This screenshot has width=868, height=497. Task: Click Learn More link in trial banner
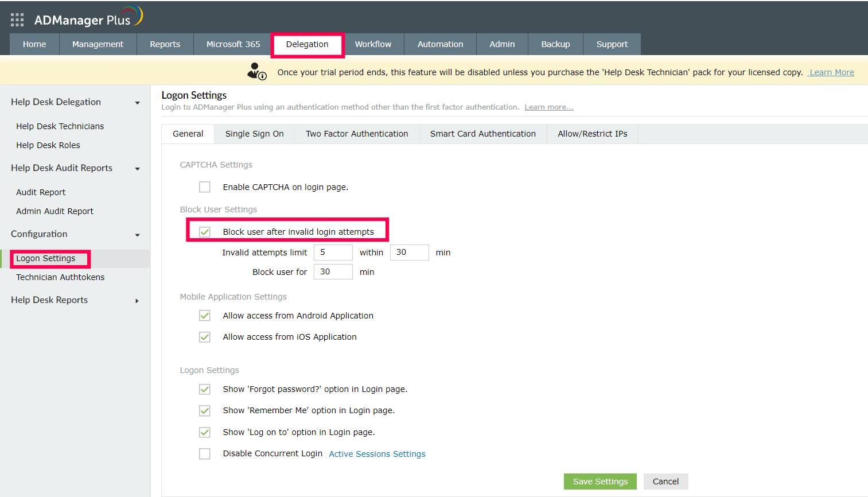(x=831, y=72)
